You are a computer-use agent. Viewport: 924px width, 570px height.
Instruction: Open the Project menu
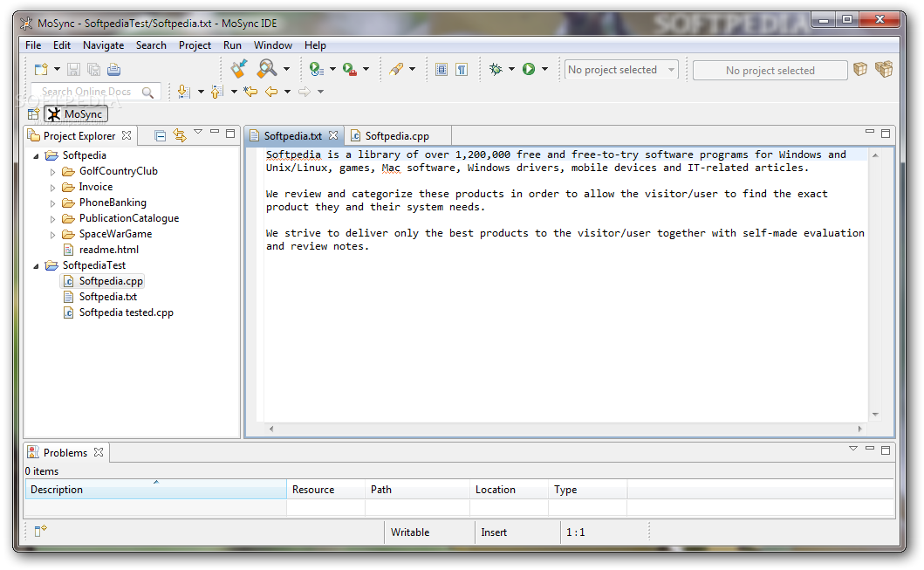point(195,45)
